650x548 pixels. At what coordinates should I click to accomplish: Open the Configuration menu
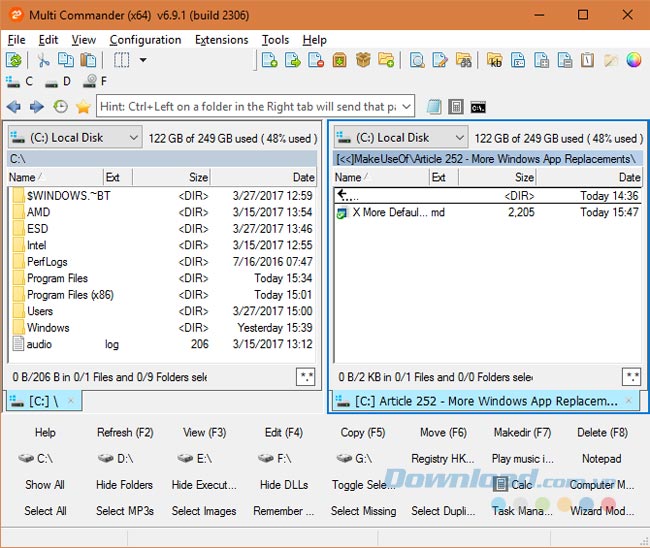(x=145, y=40)
